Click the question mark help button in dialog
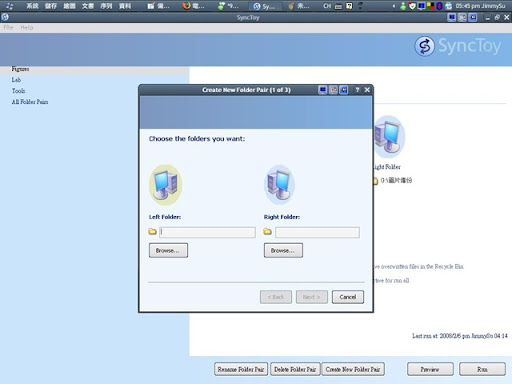This screenshot has height=384, width=512. point(357,90)
